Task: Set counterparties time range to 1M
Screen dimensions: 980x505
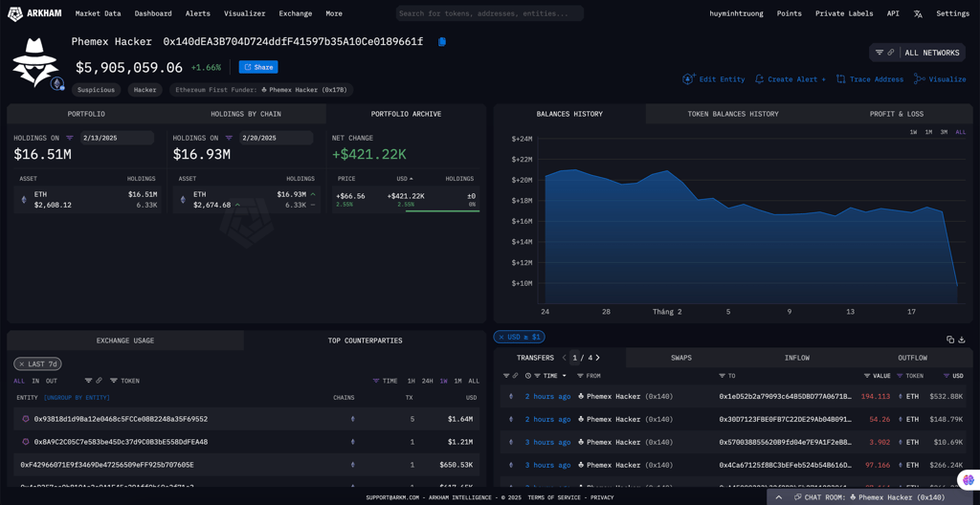Action: (458, 381)
